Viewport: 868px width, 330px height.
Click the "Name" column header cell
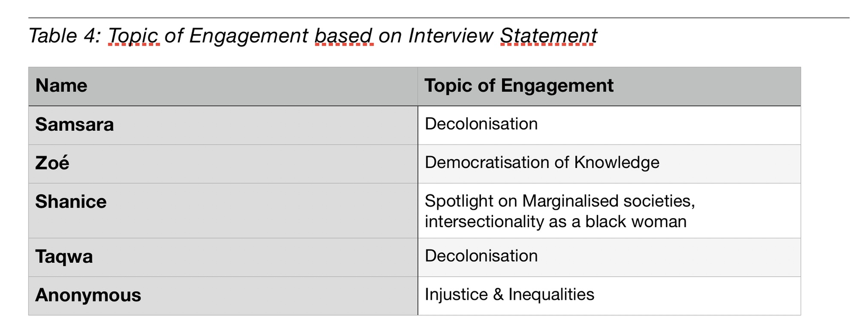point(62,86)
